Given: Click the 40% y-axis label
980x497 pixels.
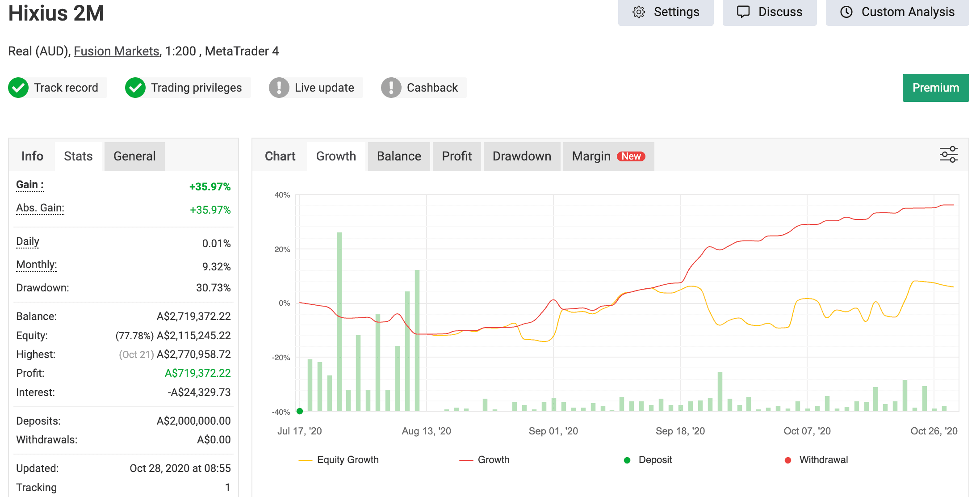Looking at the screenshot, I should 282,195.
